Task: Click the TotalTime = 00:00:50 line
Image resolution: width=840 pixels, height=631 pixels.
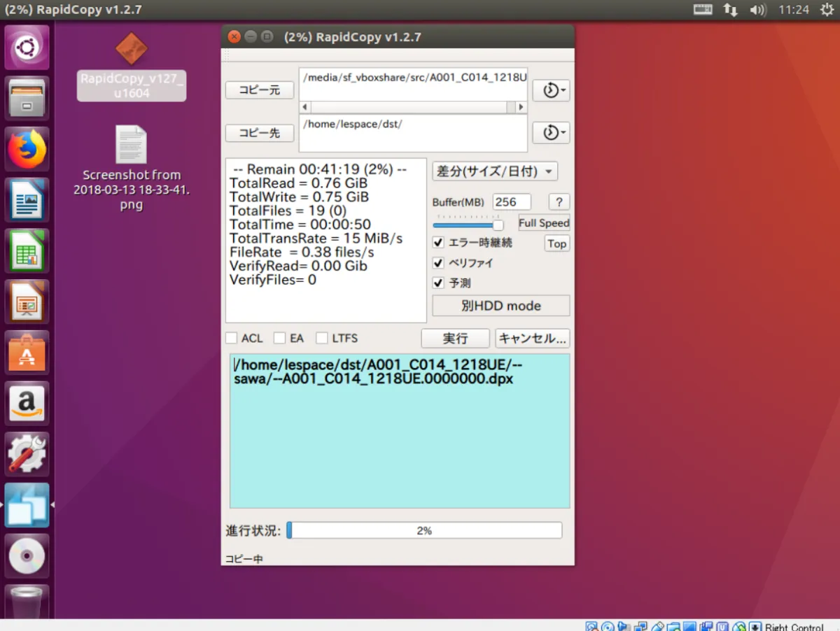Action: (300, 225)
